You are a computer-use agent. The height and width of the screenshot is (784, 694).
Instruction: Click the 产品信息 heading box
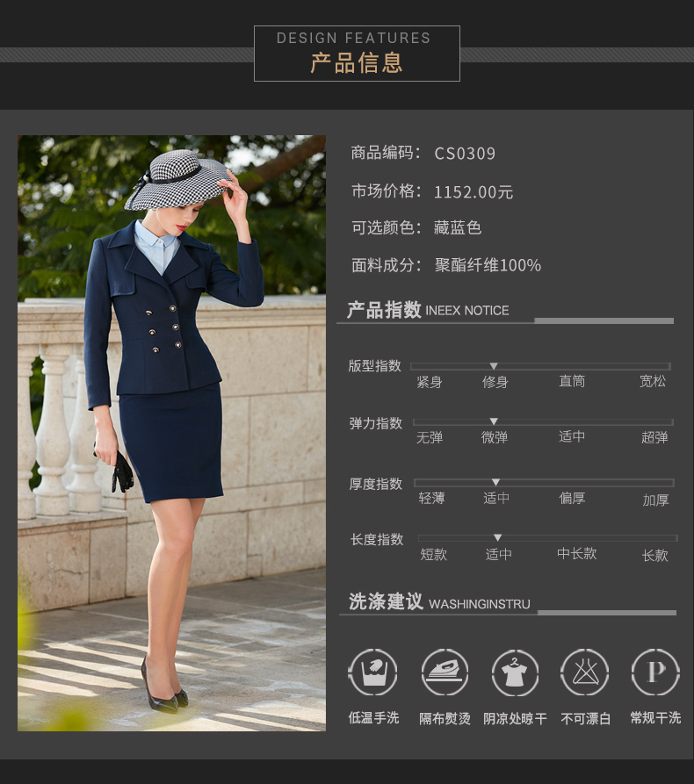[x=357, y=54]
